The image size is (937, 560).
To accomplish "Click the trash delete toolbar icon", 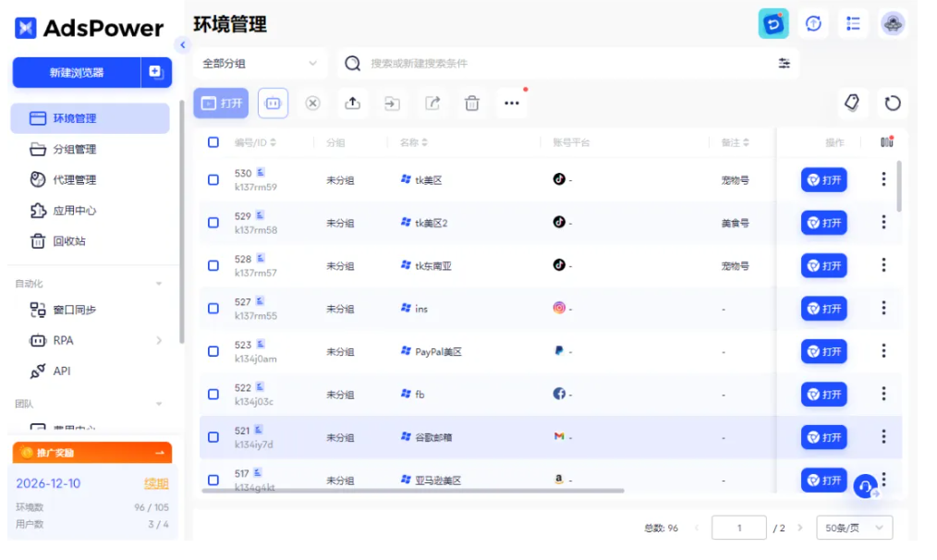I will tap(472, 103).
